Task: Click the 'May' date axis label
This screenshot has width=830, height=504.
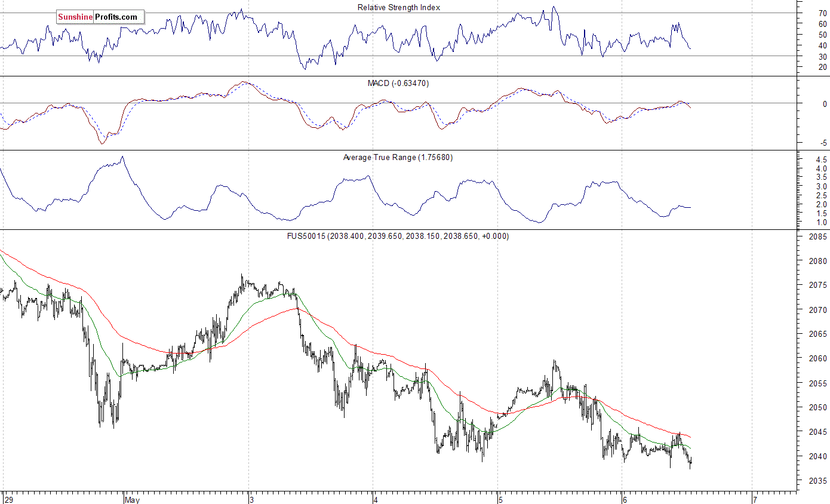Action: [x=132, y=499]
